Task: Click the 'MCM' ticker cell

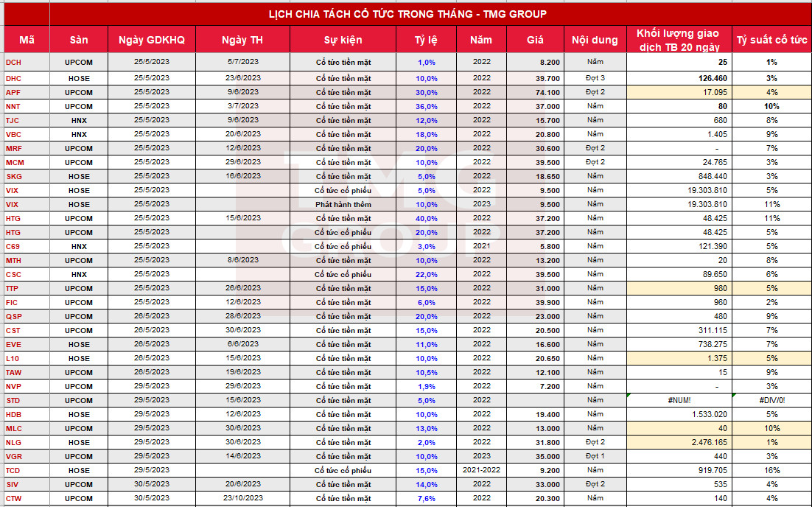Action: [27, 163]
